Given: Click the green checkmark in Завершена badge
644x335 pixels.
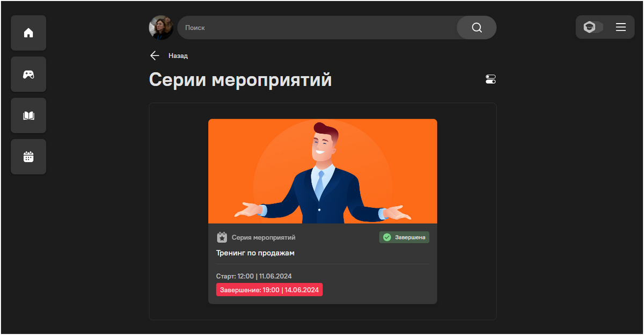Looking at the screenshot, I should (x=386, y=237).
